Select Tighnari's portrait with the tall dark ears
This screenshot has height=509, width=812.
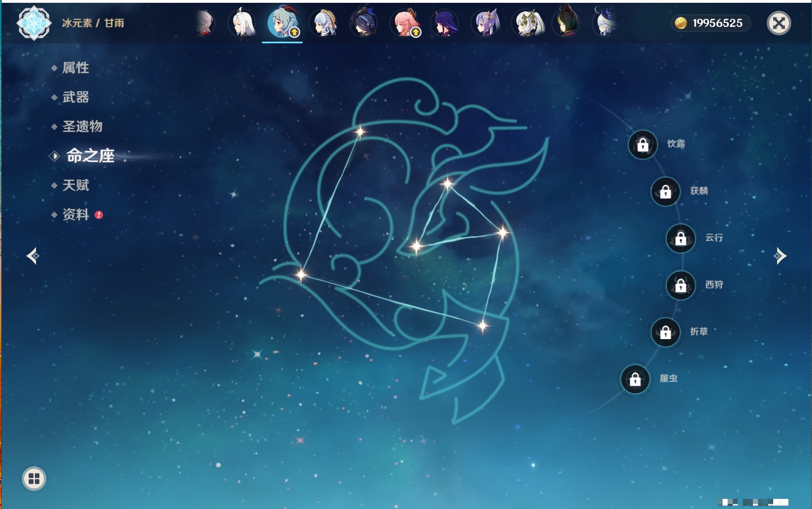(x=566, y=23)
